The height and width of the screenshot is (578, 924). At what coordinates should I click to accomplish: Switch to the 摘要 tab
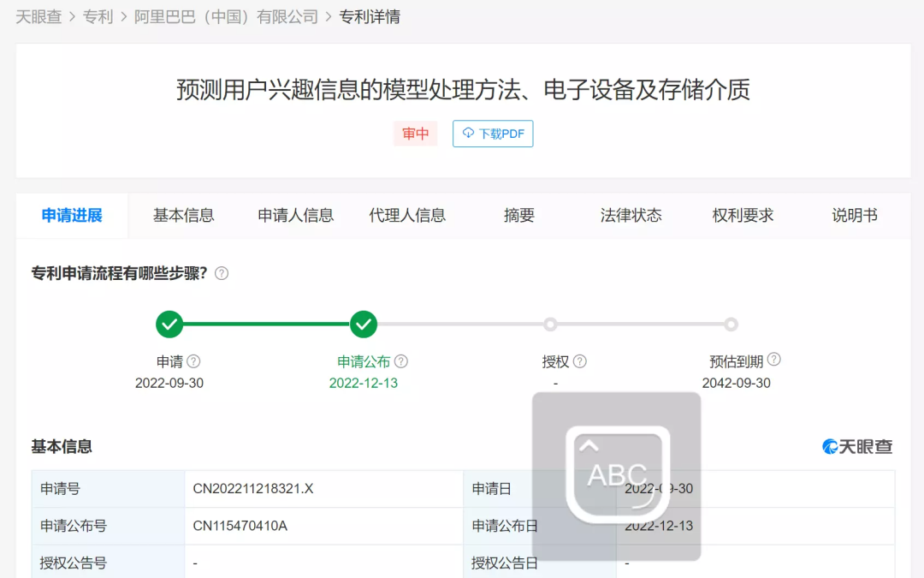518,216
